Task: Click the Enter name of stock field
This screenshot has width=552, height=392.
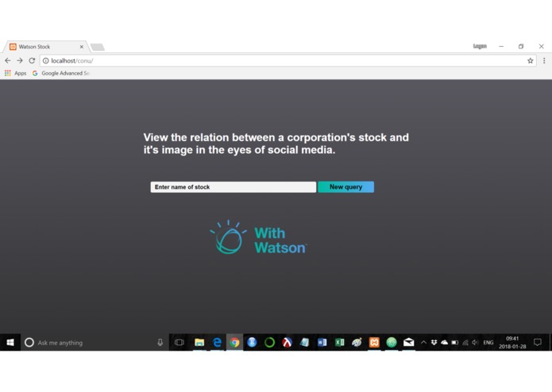Action: coord(233,187)
